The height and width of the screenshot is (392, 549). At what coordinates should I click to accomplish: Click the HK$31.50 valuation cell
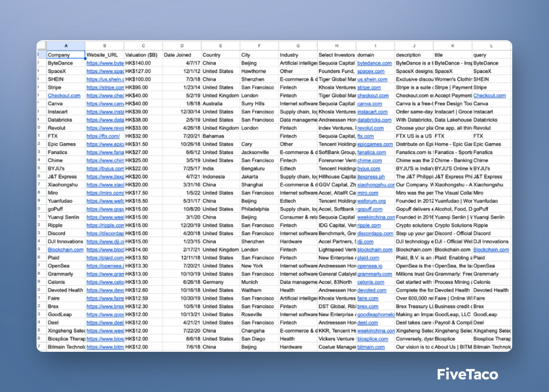(143, 144)
